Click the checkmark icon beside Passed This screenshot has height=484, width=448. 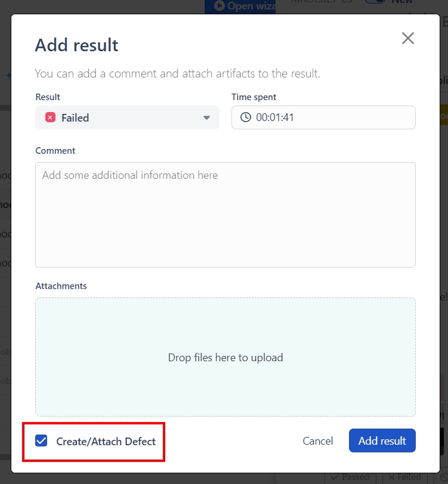click(335, 477)
